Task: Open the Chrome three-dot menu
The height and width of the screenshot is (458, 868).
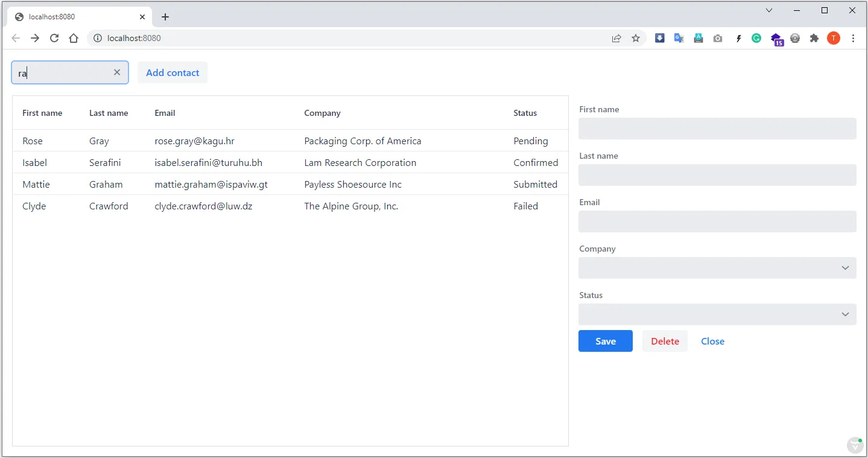Action: [x=853, y=38]
